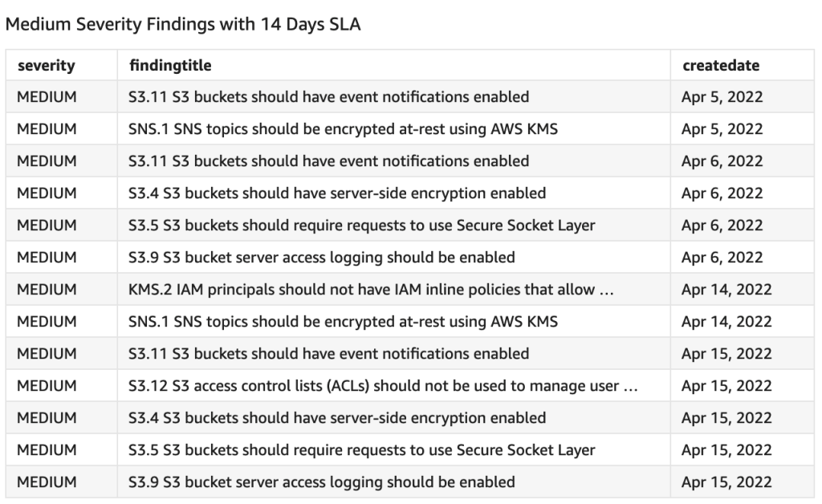The width and height of the screenshot is (822, 504).
Task: Sort by the severity column header
Action: pos(46,66)
